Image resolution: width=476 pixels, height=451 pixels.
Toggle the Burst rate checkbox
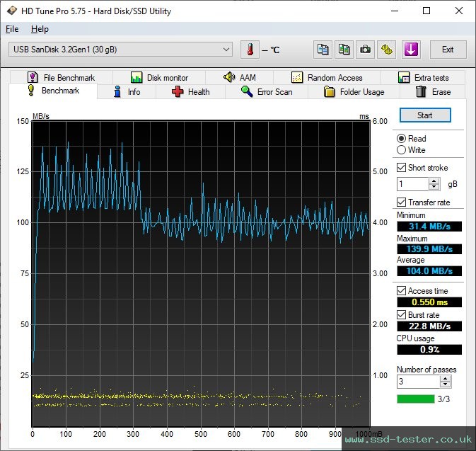pos(401,315)
